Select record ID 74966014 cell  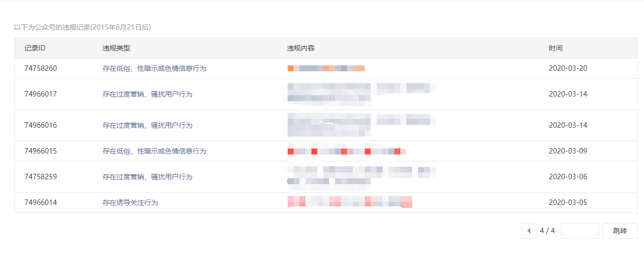(41, 203)
